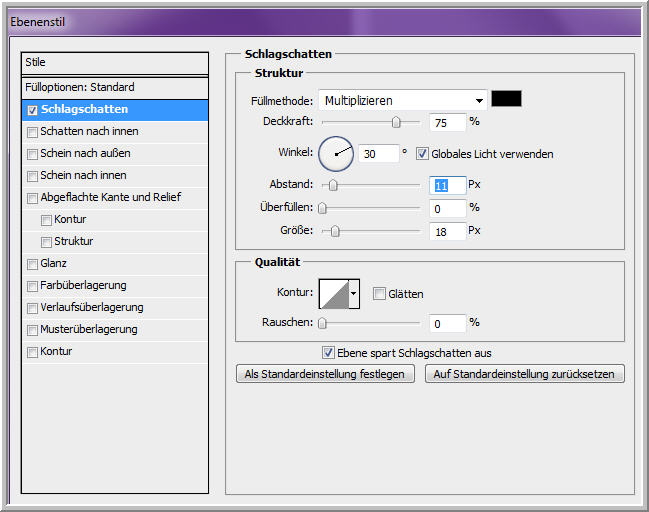Open the Füllmethode Multiplizieren dropdown
649x512 pixels.
[403, 100]
